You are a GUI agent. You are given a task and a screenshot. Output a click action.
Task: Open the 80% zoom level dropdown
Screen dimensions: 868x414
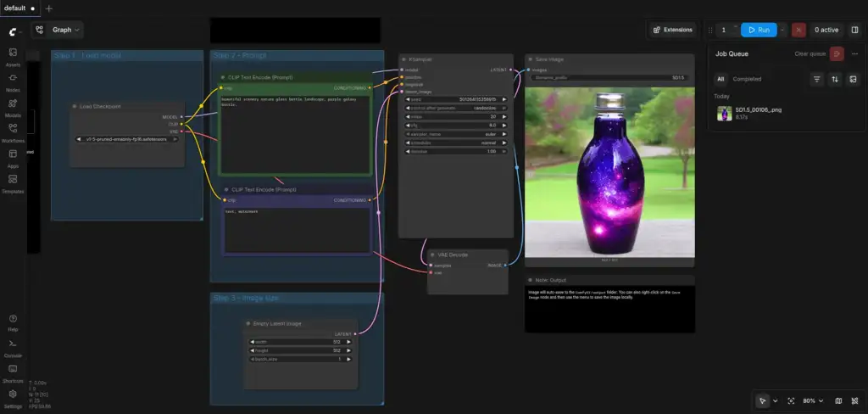point(813,400)
